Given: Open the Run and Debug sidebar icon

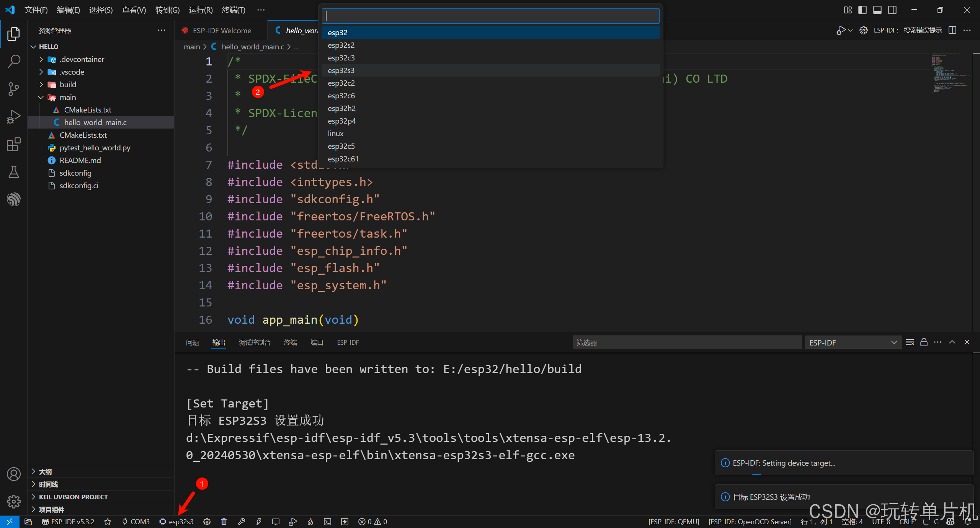Looking at the screenshot, I should click(14, 116).
